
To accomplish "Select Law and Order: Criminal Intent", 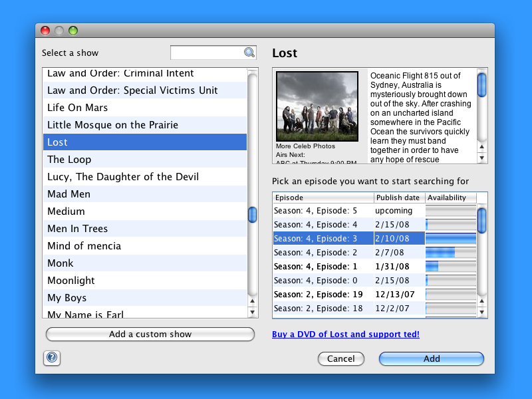I will click(x=145, y=74).
